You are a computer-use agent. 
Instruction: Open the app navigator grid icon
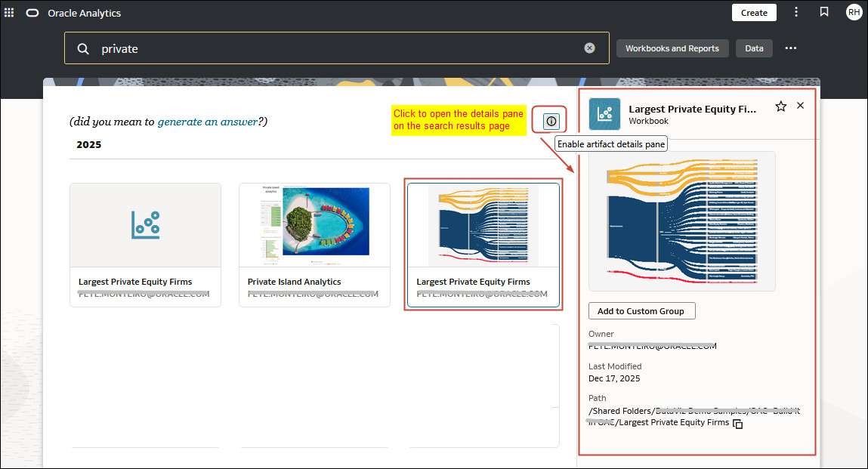coord(9,12)
